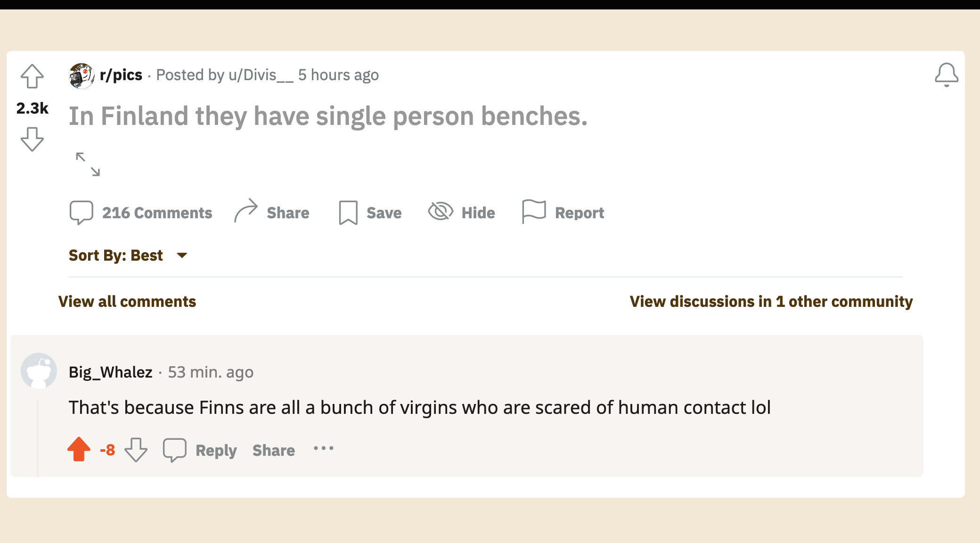Downvote the Big_Whalez comment

136,450
